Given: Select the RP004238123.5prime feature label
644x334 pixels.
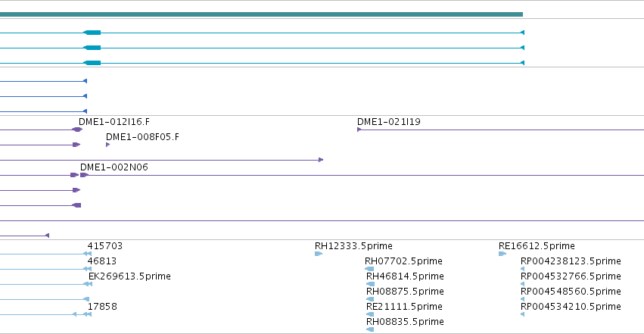Looking at the screenshot, I should (571, 261).
